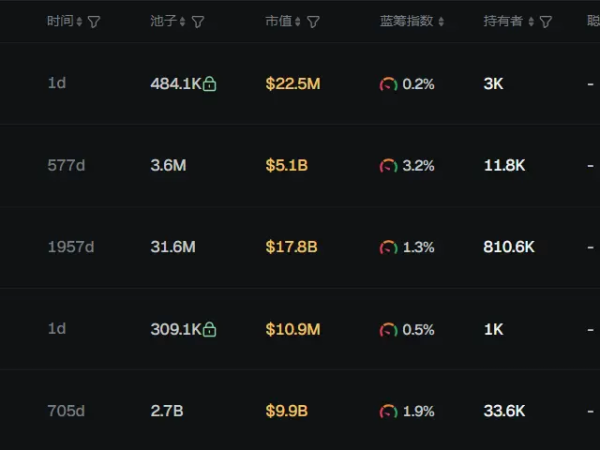Click blue chip index 1.9%
Image resolution: width=600 pixels, height=450 pixels.
pyautogui.click(x=418, y=411)
